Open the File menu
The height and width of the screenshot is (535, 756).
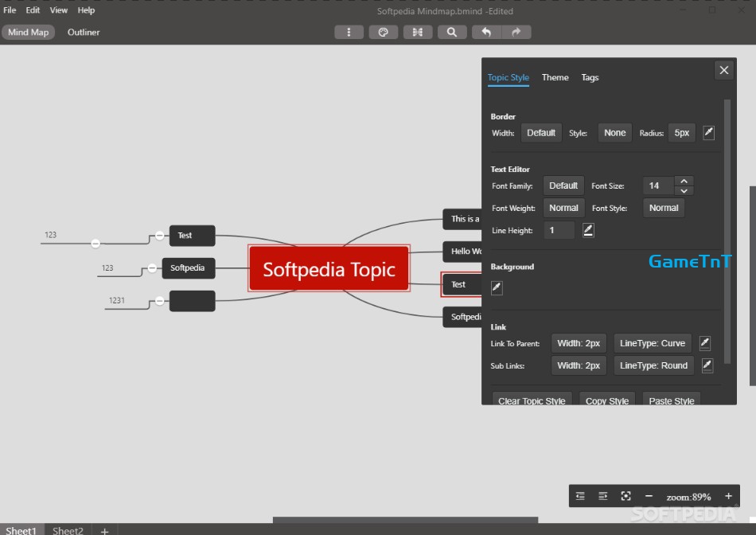(x=10, y=10)
